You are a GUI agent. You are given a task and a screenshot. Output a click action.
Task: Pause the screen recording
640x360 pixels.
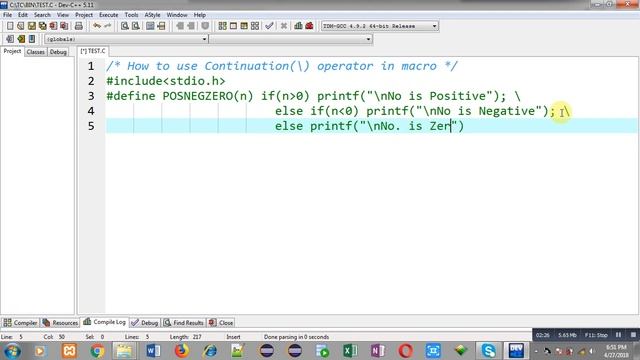(x=618, y=335)
